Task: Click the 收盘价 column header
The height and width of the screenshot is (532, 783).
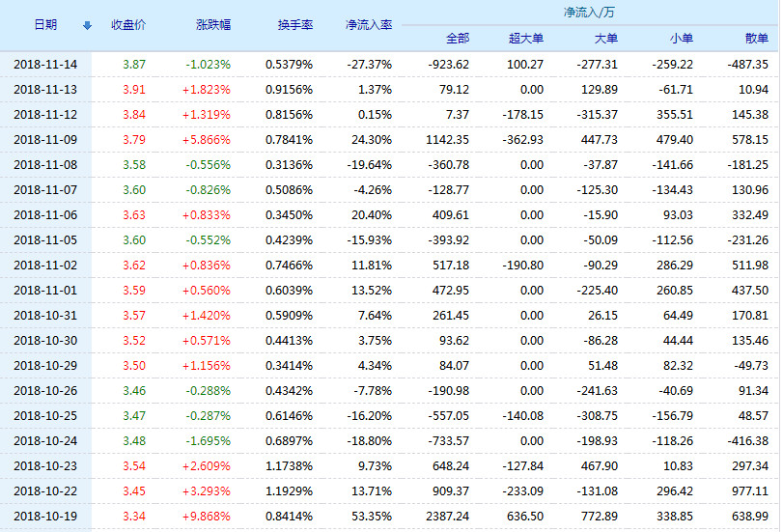Action: [128, 25]
